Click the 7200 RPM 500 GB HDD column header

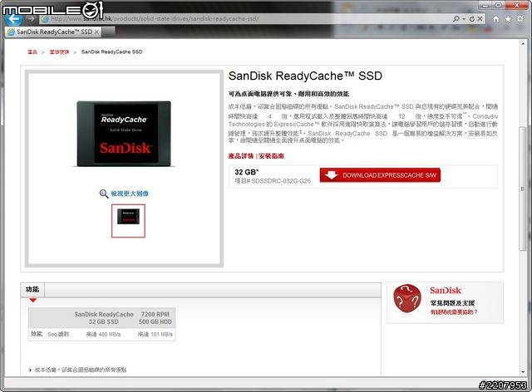click(155, 318)
